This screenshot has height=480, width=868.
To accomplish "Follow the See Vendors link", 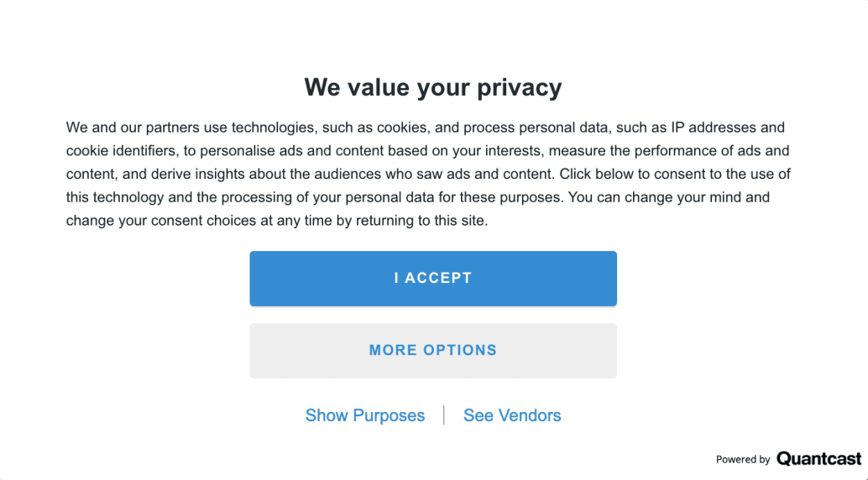I will coord(512,415).
